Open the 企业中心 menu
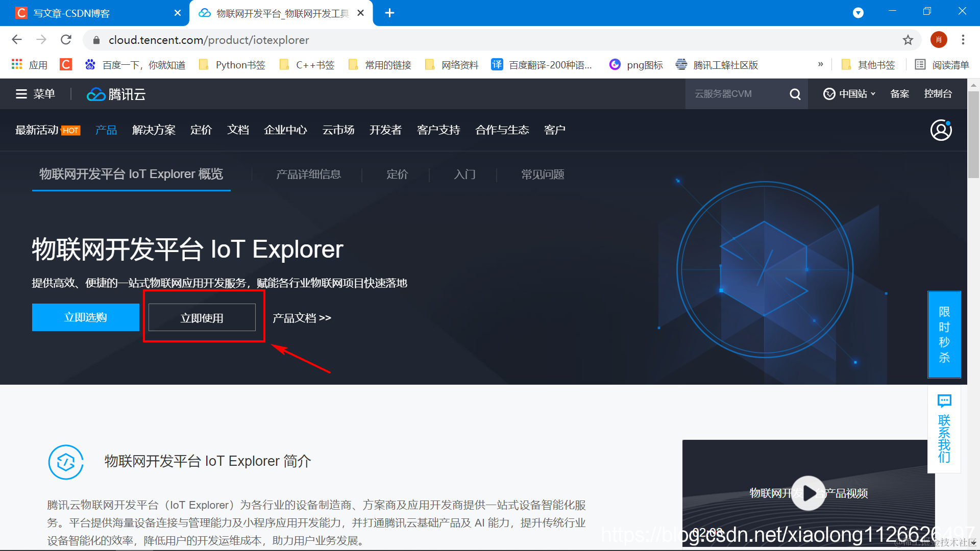Screen dimensions: 980x551 [x=285, y=130]
